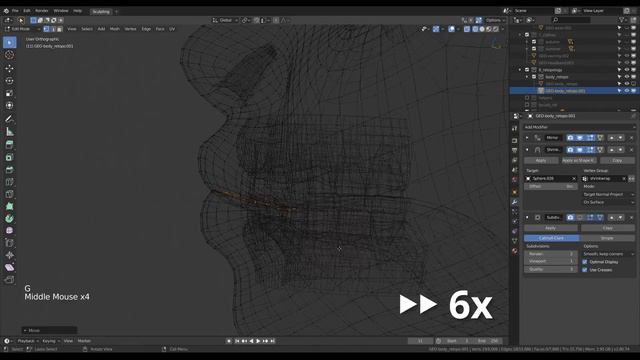
Task: Toggle X-Ray in viewport header
Action: pos(467,29)
